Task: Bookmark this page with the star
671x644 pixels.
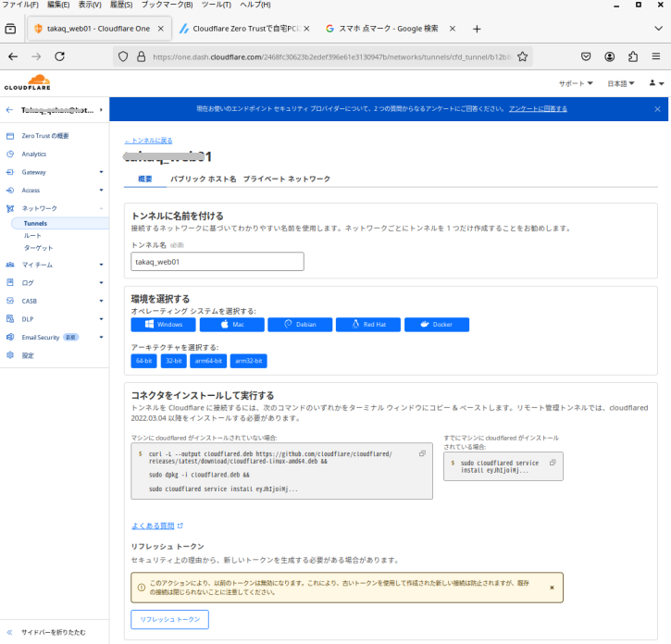Action: tap(522, 56)
